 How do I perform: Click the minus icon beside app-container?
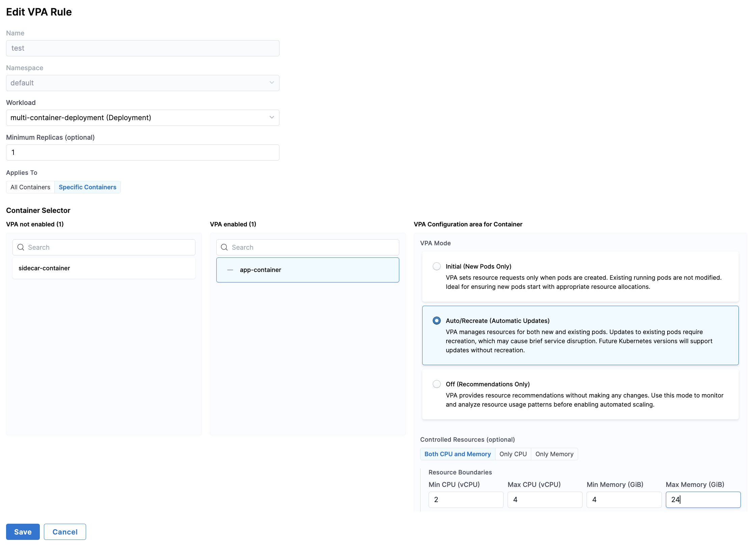point(230,270)
